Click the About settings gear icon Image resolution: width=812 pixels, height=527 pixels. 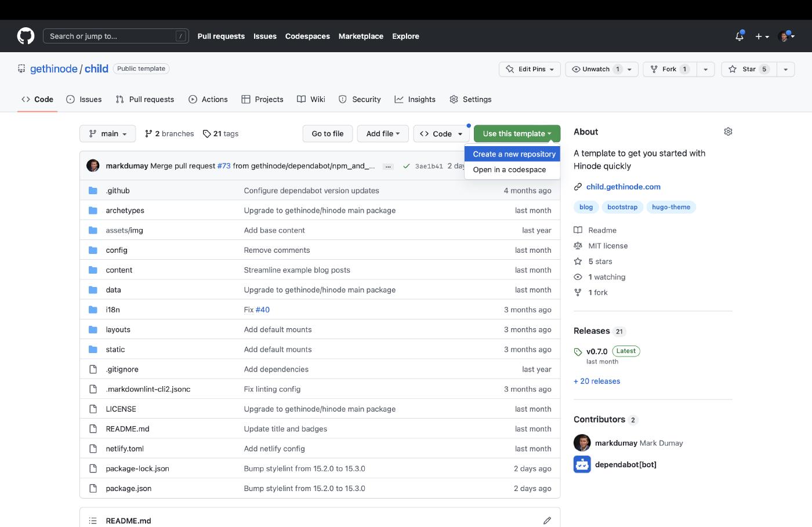(728, 132)
